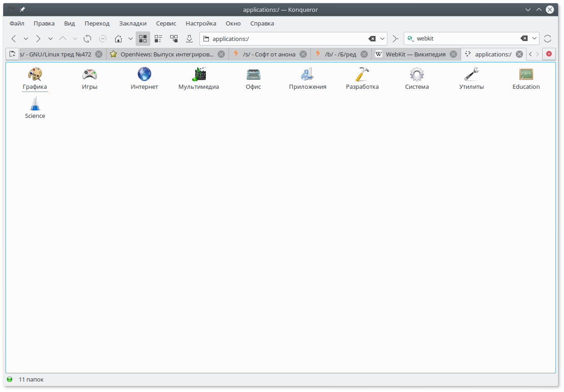Choose search engine via globe icon
Screen dimensions: 564x392
click(411, 39)
